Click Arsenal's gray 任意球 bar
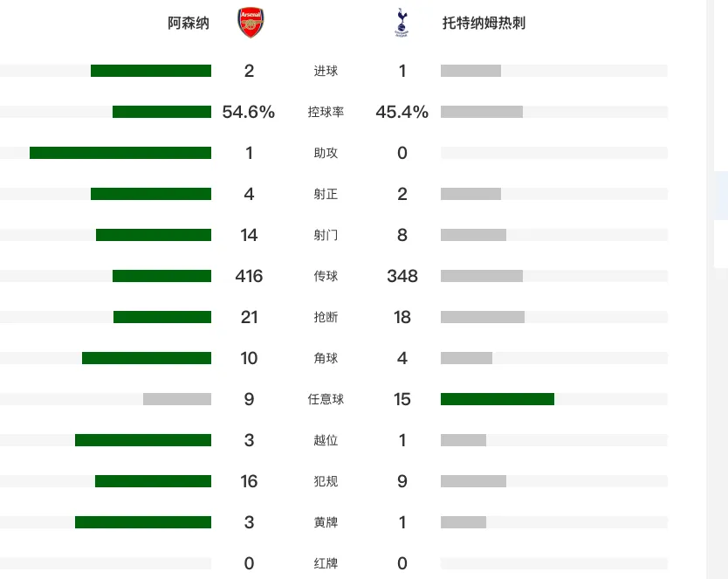The width and height of the screenshot is (728, 579). 177,399
